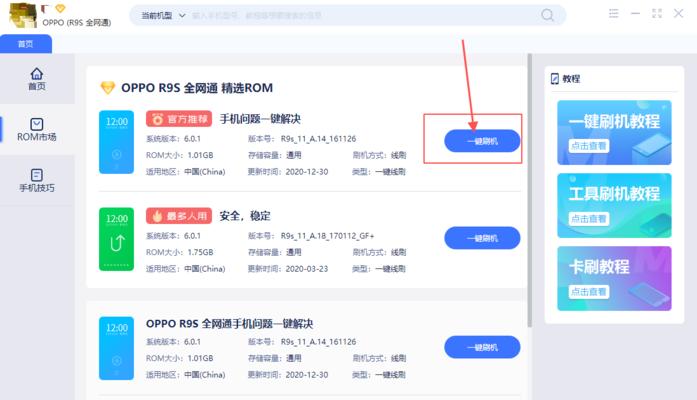The height and width of the screenshot is (400, 697).
Task: Click the search magnifier icon
Action: click(x=548, y=16)
